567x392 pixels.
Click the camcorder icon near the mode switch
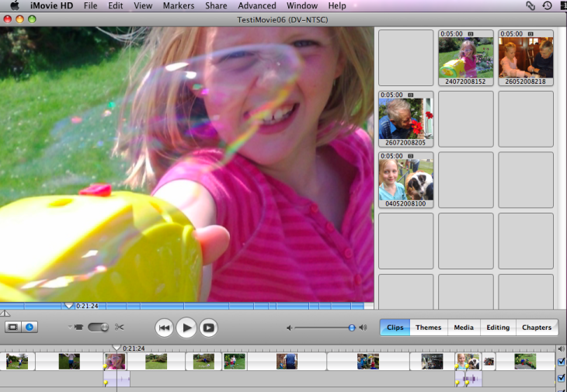point(78,328)
